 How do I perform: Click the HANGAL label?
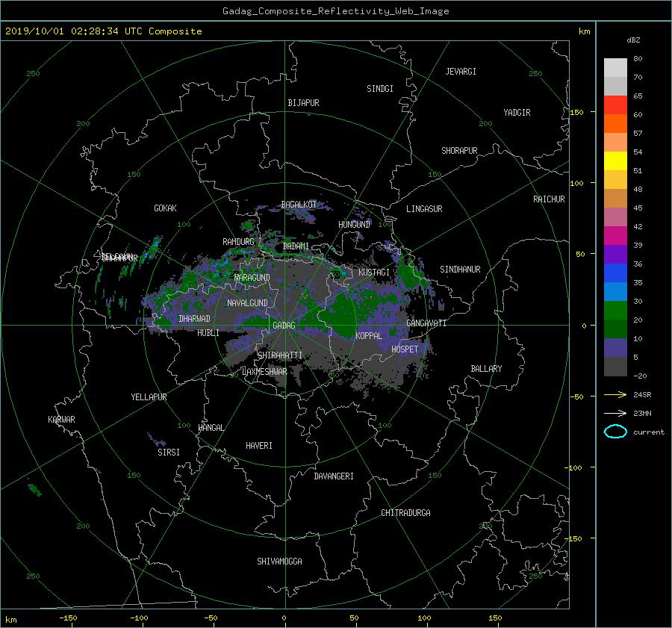pyautogui.click(x=211, y=428)
